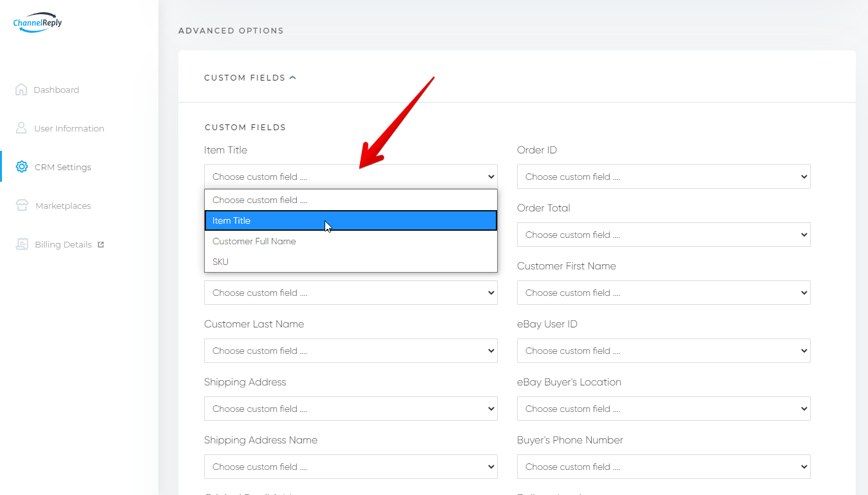Collapse the Custom Fields section chevron
This screenshot has width=868, height=495.
(293, 77)
